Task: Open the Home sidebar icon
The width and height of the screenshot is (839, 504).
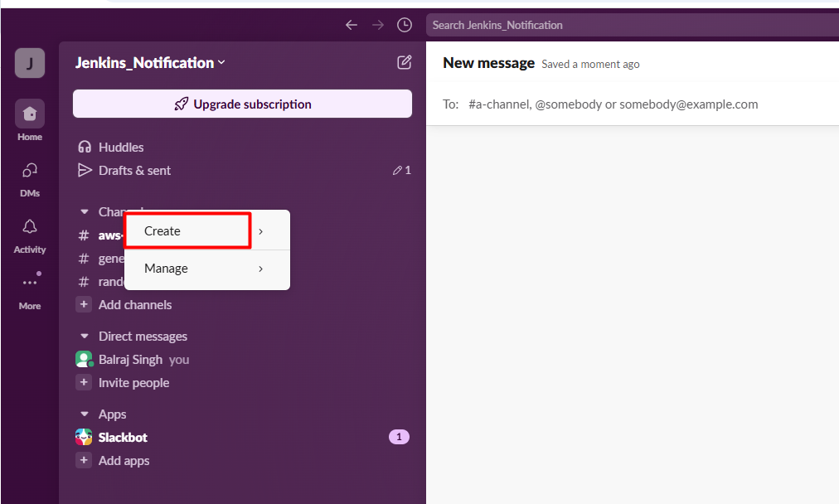Action: [x=29, y=114]
